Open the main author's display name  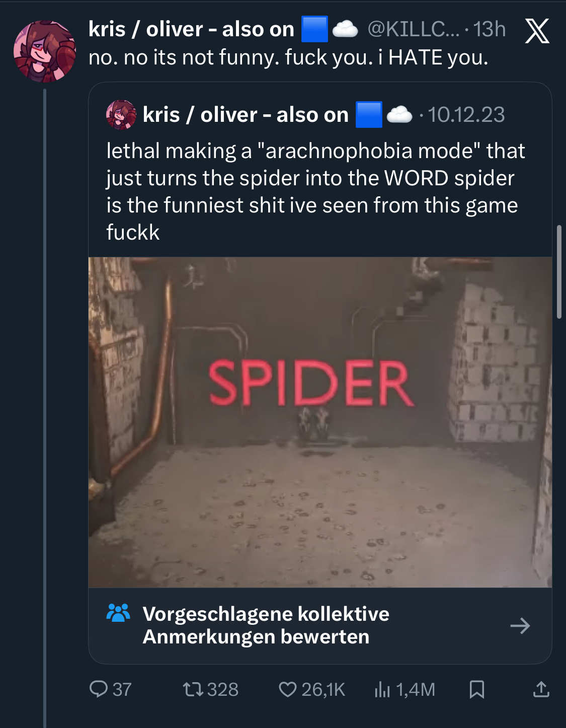(191, 29)
